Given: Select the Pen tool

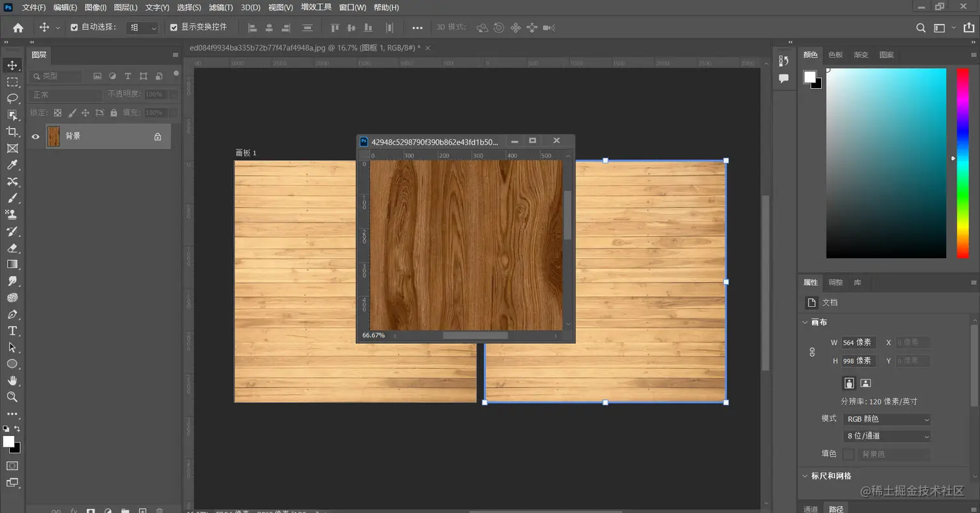Looking at the screenshot, I should [12, 315].
